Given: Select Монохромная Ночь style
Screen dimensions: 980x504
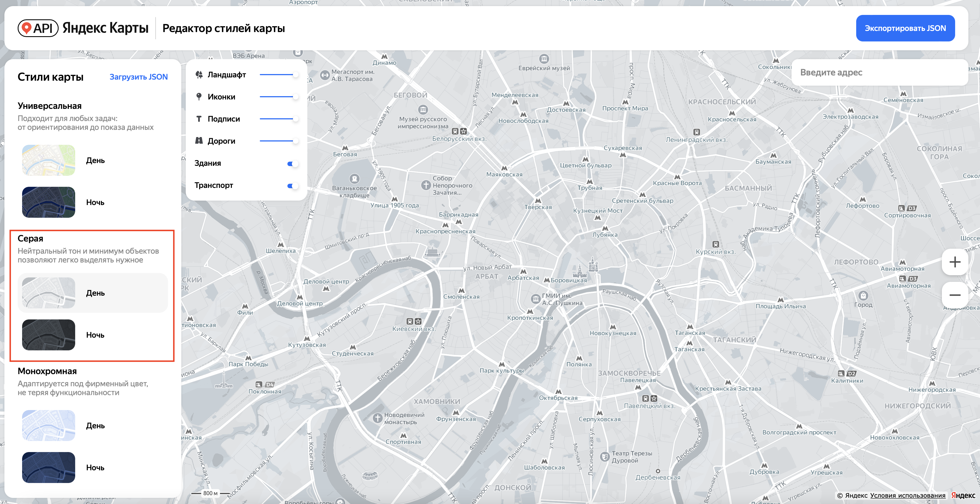Looking at the screenshot, I should 93,468.
